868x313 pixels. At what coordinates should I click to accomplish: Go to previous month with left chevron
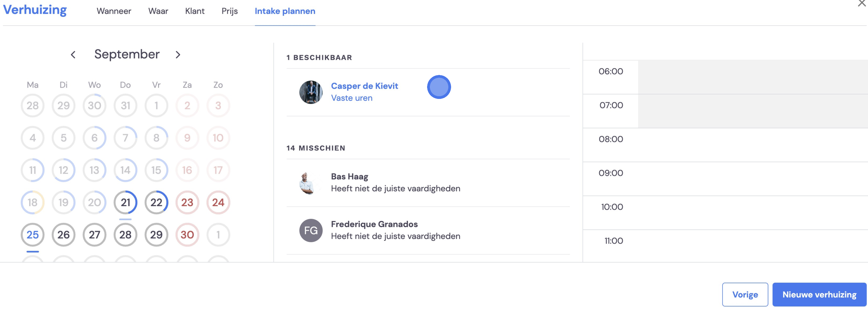click(x=73, y=55)
